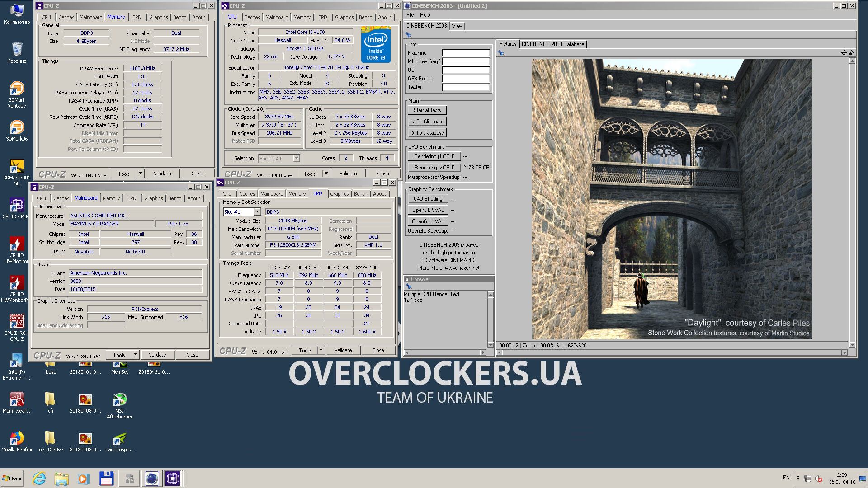This screenshot has height=488, width=868.
Task: Select the Mozilla Firefox desktop icon
Action: 17,441
